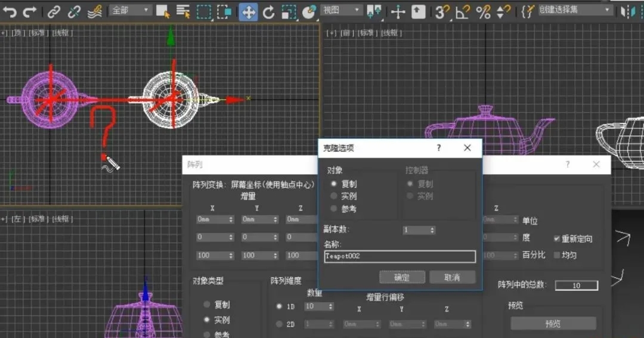
Task: Toggle Angle Snap
Action: [463, 11]
